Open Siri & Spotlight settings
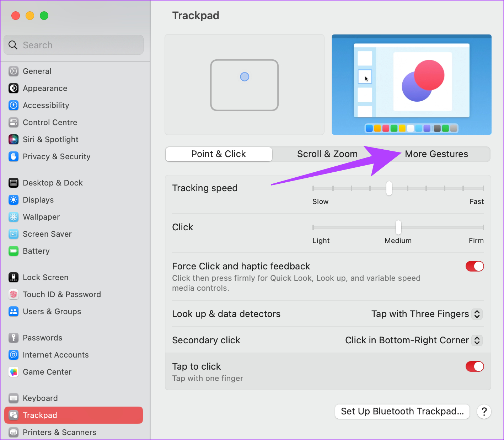This screenshot has height=440, width=504. click(50, 139)
